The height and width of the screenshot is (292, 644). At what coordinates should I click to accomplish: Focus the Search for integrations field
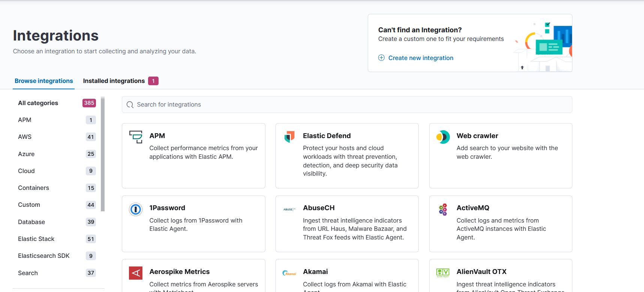pyautogui.click(x=347, y=105)
